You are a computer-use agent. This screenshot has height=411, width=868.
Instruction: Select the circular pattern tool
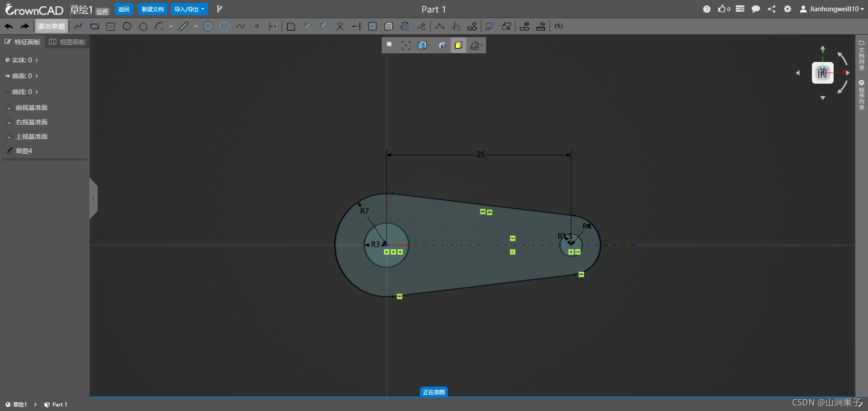405,26
